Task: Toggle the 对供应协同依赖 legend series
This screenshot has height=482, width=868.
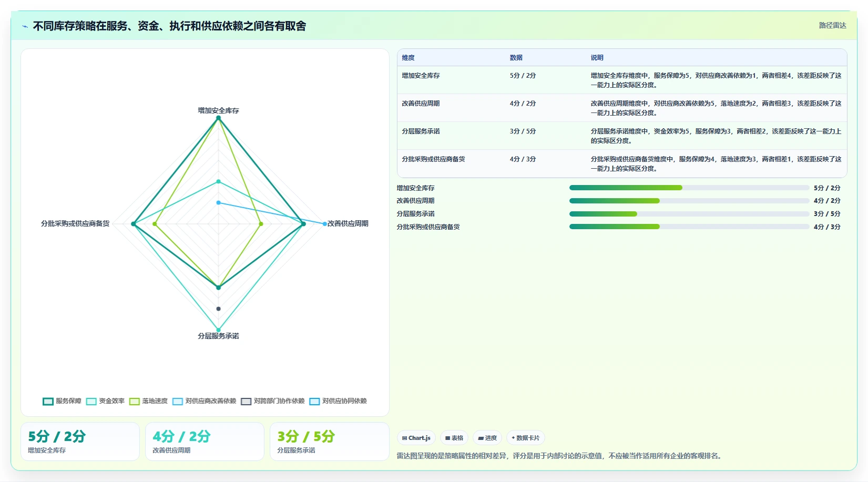Action: click(338, 401)
